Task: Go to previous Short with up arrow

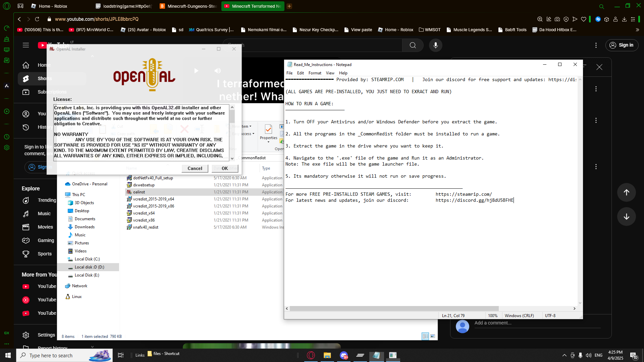Action: click(x=626, y=192)
